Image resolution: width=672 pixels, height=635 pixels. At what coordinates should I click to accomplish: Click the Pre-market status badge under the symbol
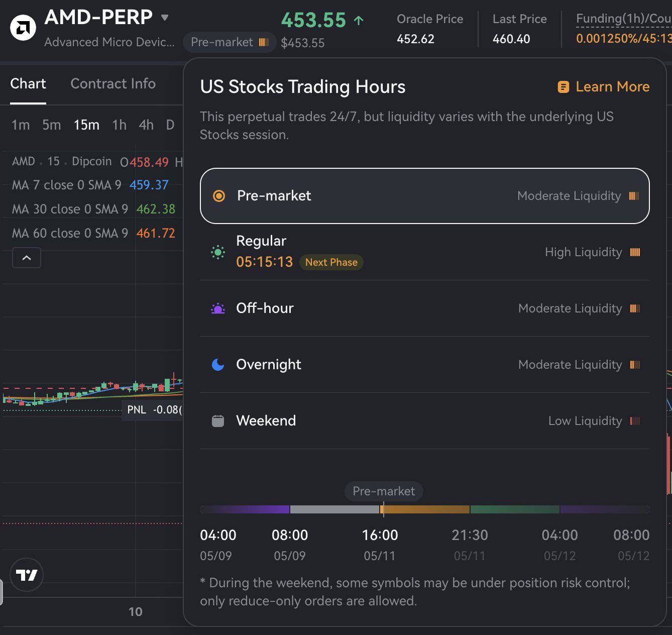[230, 42]
